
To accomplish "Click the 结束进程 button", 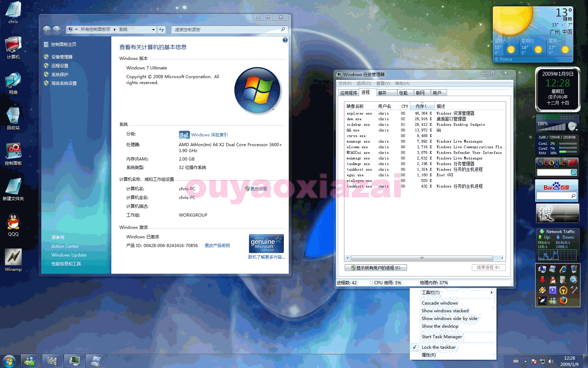I will pos(489,267).
